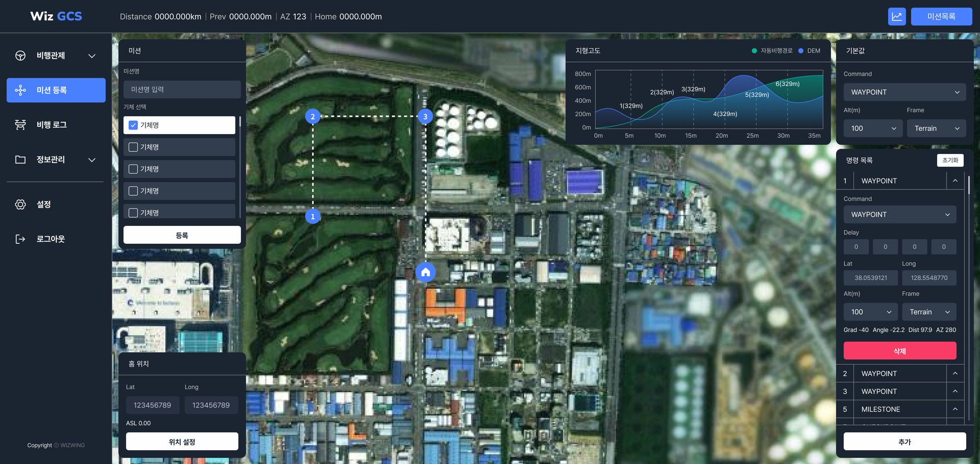
Task: Expand the 비행관제 menu chevron
Action: 92,56
